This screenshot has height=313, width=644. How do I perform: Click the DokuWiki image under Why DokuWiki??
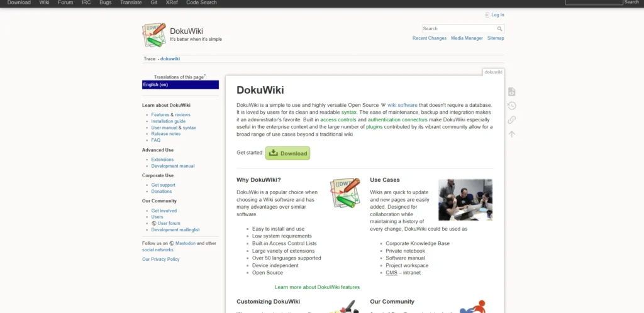tap(345, 193)
